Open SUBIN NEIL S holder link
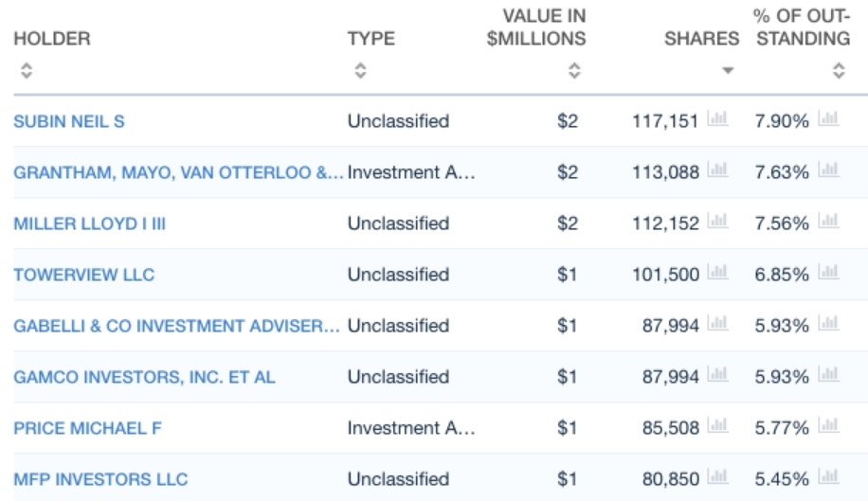Screen dimensions: 868x501 click(69, 121)
